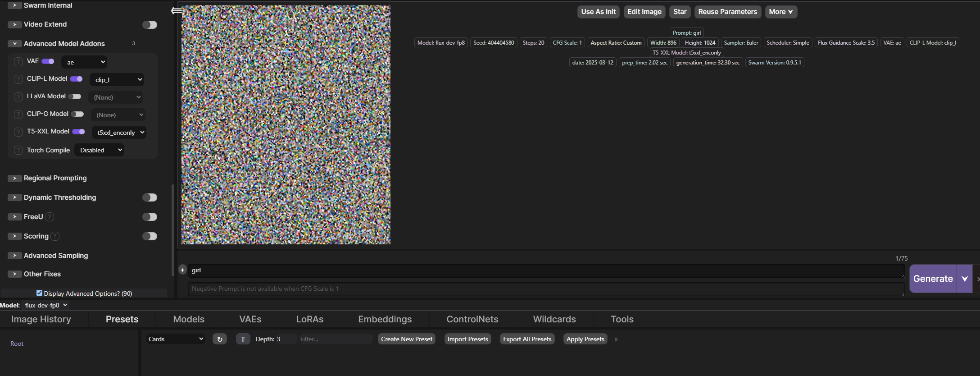
Task: Open the Models tab
Action: click(189, 319)
